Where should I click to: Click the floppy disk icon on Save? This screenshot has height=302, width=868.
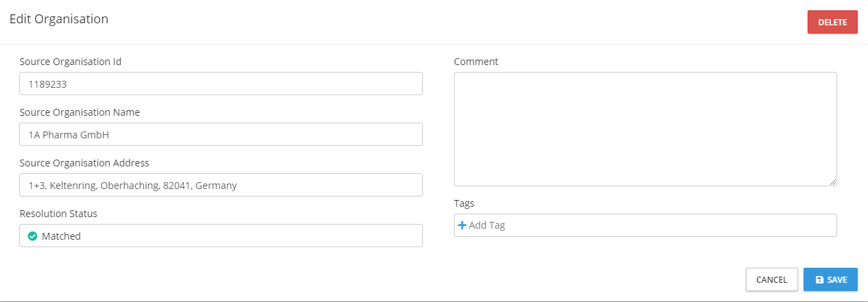[819, 279]
